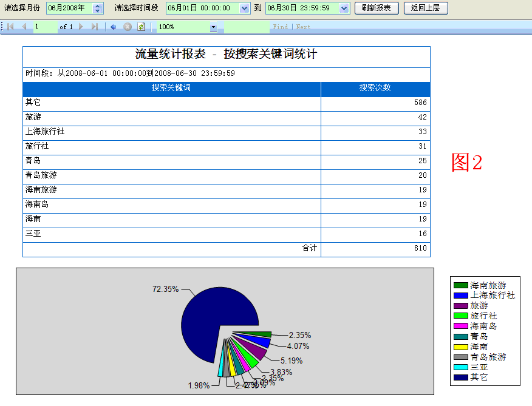
Task: Click the Find link in the toolbar
Action: click(280, 27)
